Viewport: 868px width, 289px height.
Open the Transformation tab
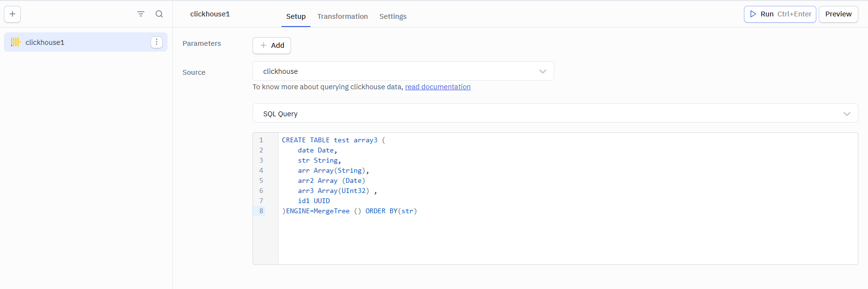point(342,16)
